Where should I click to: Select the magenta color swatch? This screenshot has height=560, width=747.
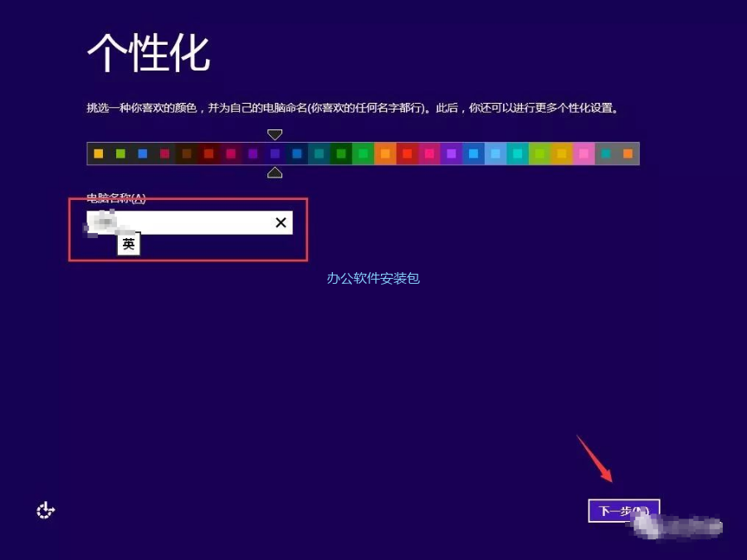point(229,153)
